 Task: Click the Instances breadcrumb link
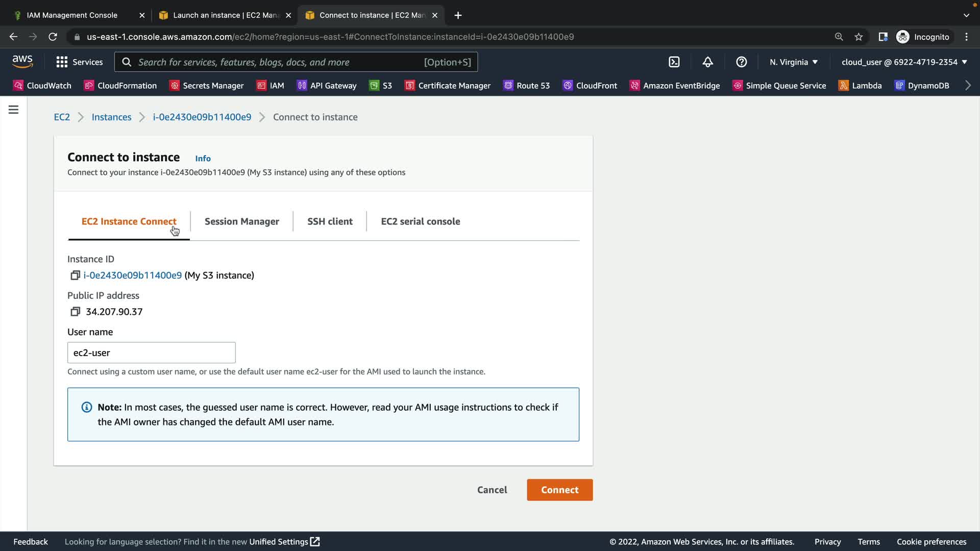(x=111, y=117)
